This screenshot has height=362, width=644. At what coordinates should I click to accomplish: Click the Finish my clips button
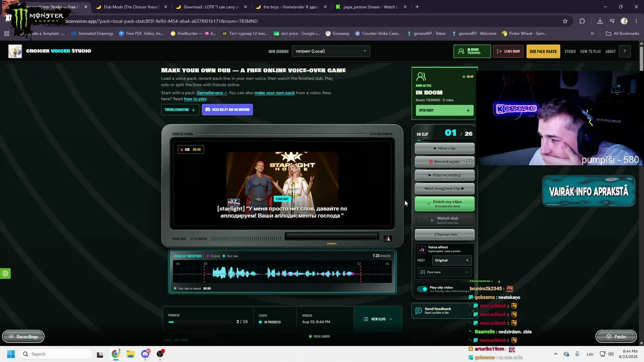[x=445, y=204]
